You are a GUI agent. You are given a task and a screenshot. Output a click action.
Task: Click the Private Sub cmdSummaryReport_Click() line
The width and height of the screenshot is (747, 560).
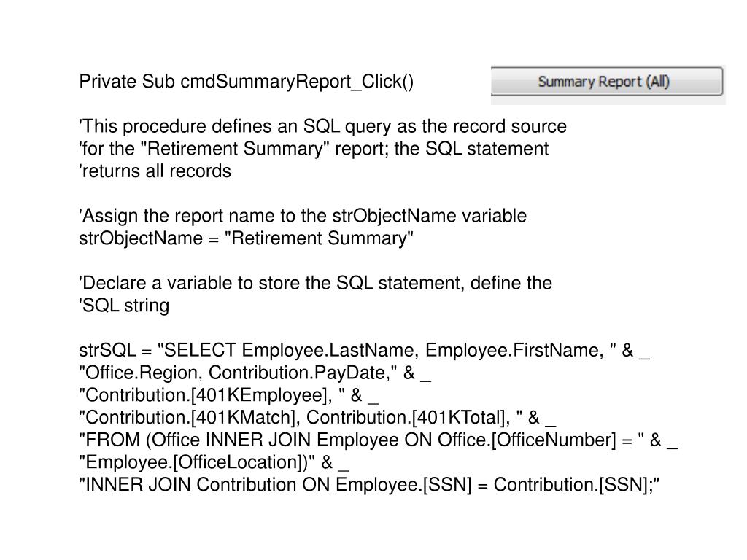247,82
